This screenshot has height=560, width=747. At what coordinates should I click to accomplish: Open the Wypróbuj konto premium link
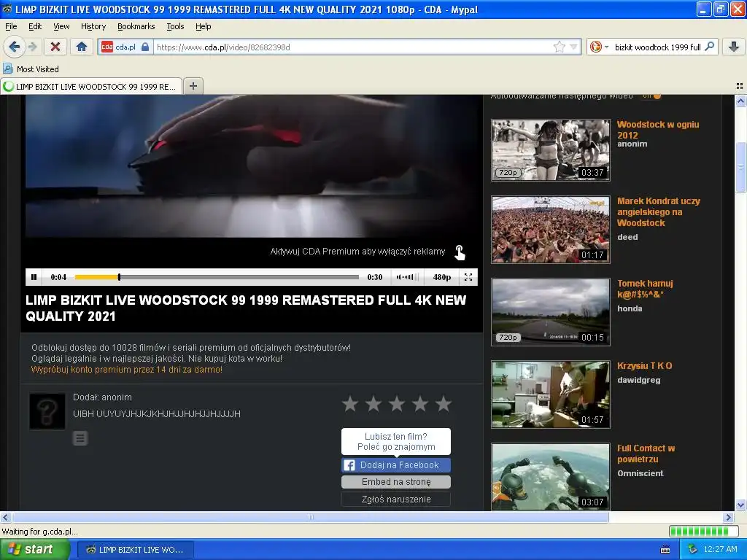point(126,370)
